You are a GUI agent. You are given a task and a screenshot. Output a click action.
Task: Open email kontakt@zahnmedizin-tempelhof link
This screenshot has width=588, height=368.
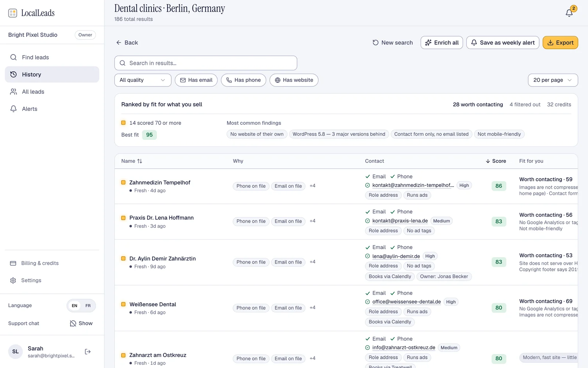[x=413, y=185]
